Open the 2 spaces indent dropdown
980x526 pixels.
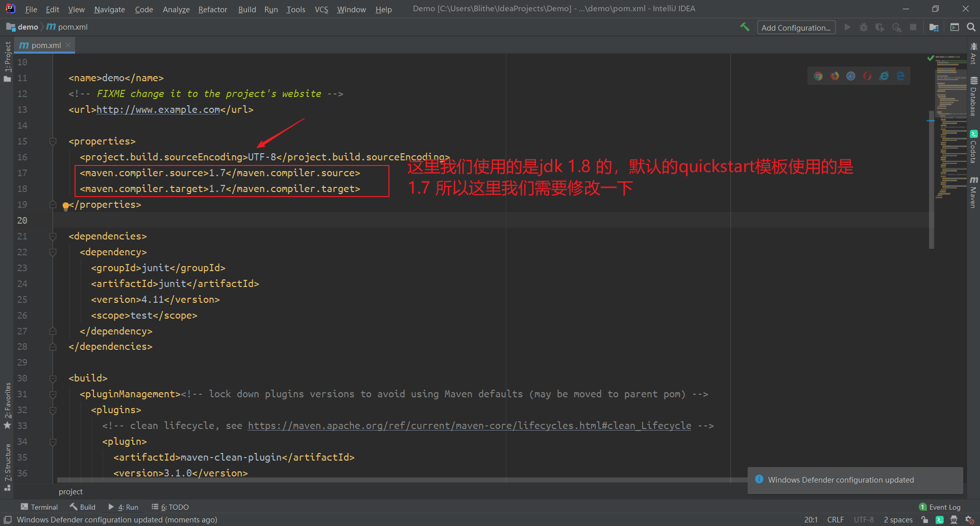(x=898, y=520)
